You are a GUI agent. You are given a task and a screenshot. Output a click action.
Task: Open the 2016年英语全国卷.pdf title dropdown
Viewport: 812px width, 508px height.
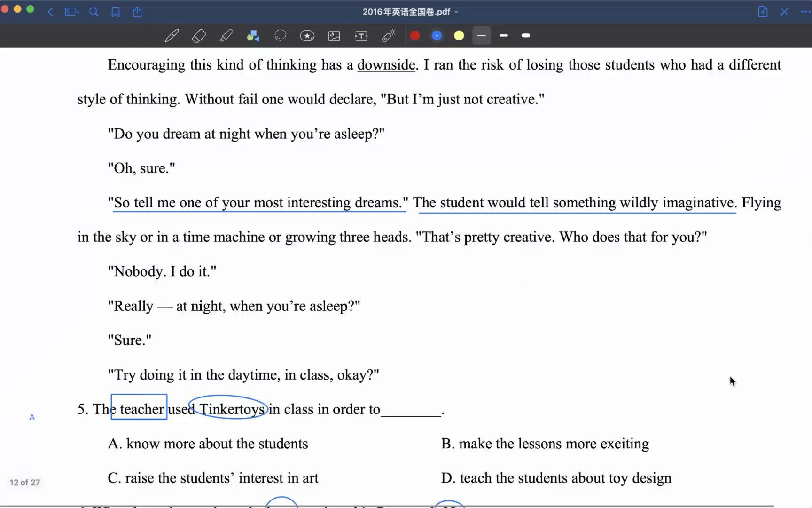[x=410, y=12]
